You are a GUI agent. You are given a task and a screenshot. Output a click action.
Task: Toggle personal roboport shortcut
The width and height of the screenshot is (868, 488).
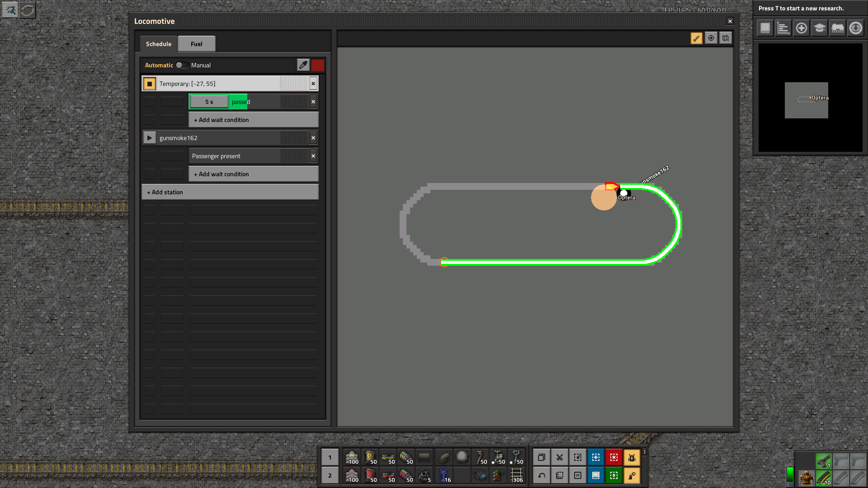pyautogui.click(x=632, y=457)
